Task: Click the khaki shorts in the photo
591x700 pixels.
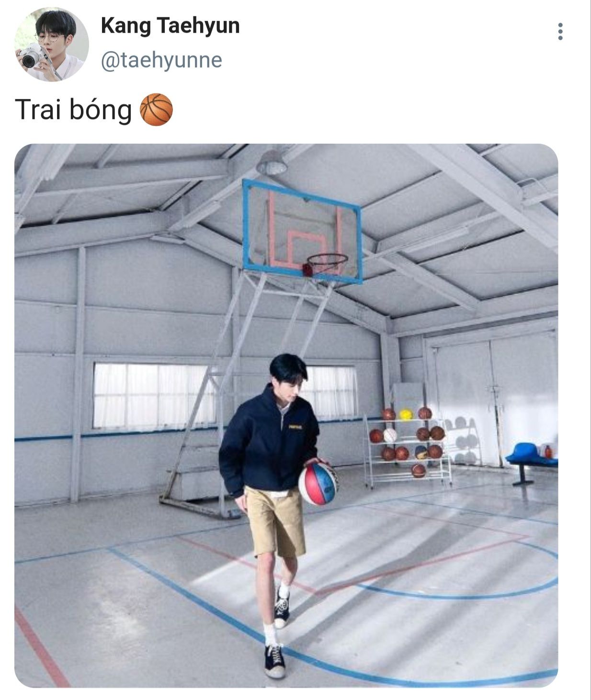Action: click(275, 520)
